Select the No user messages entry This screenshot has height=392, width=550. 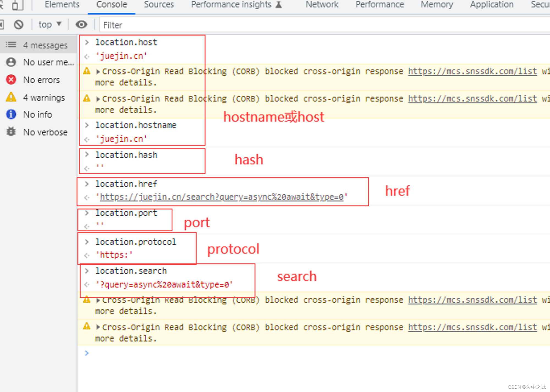(x=38, y=62)
